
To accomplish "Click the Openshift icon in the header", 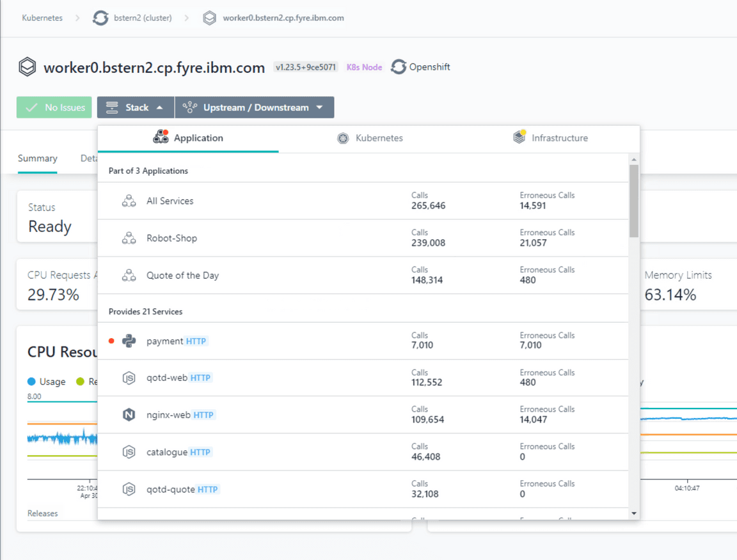I will pyautogui.click(x=399, y=67).
